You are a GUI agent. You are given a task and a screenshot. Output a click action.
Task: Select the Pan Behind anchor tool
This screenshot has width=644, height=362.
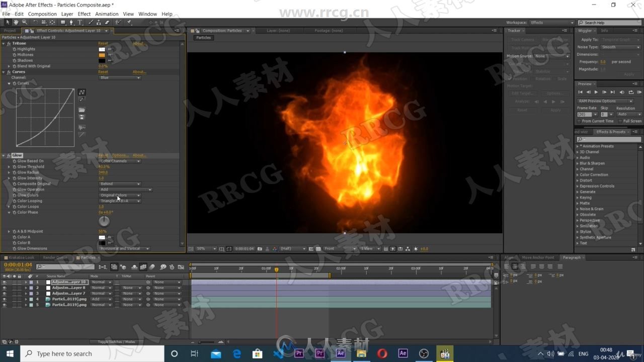(52, 22)
